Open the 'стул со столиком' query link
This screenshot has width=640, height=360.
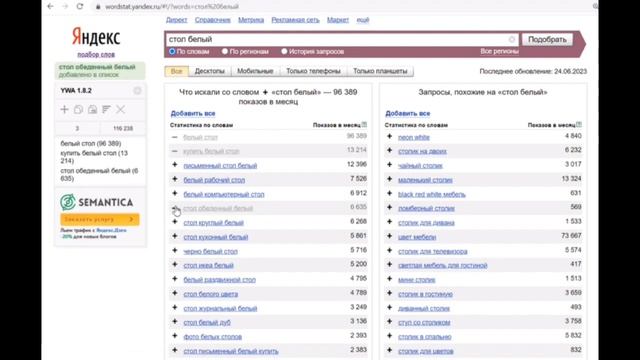(424, 322)
